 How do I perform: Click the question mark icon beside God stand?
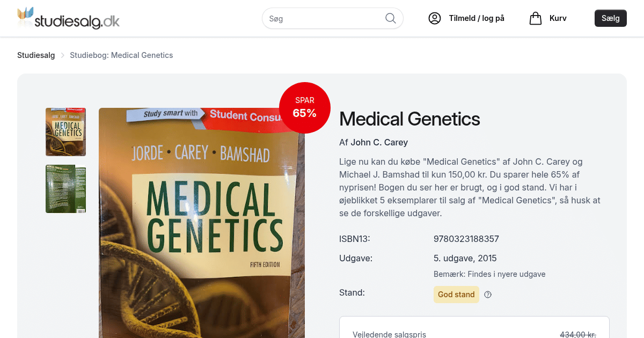point(488,295)
